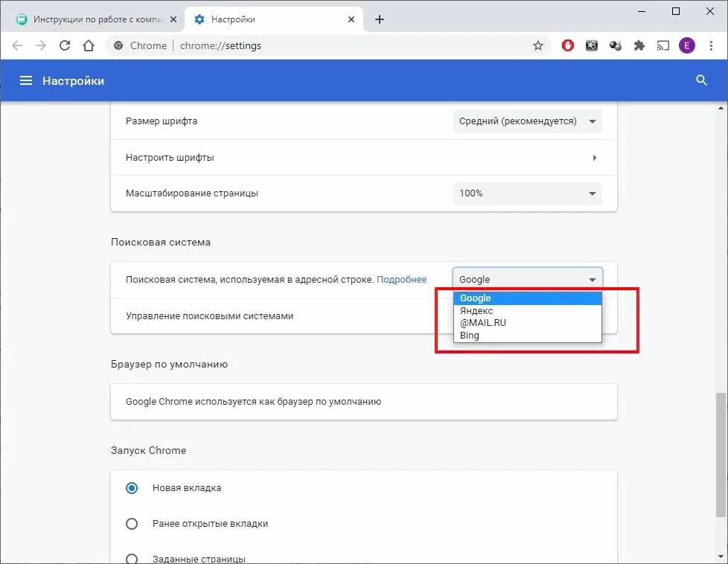Viewport: 728px width, 564px height.
Task: Close the Инструкции по работе tab
Action: coord(173,19)
